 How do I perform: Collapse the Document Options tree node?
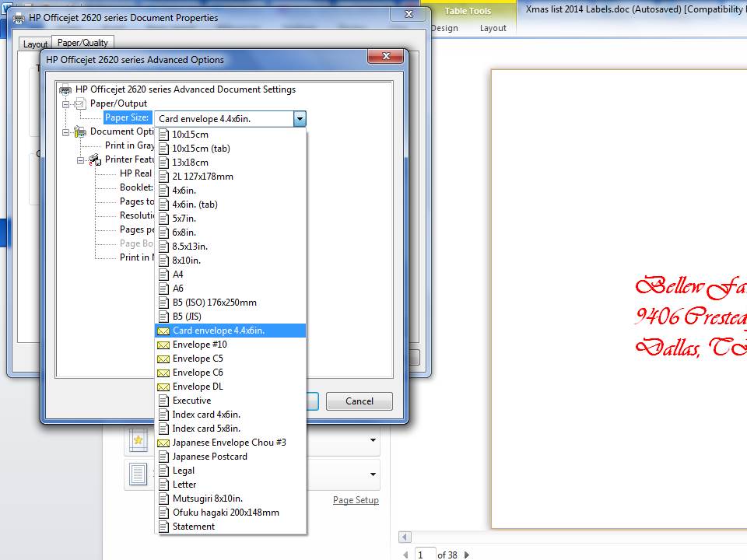[65, 132]
